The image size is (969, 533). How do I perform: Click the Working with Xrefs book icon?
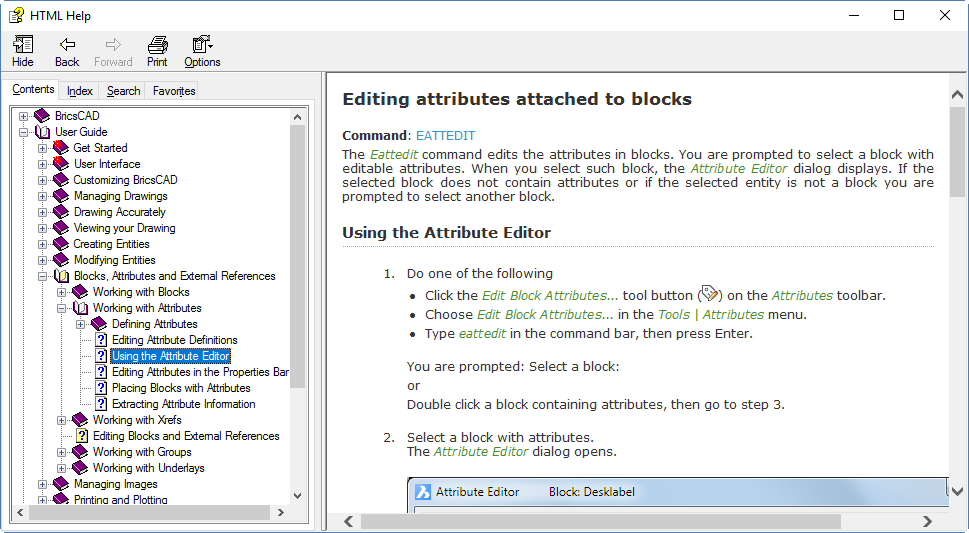tap(80, 420)
